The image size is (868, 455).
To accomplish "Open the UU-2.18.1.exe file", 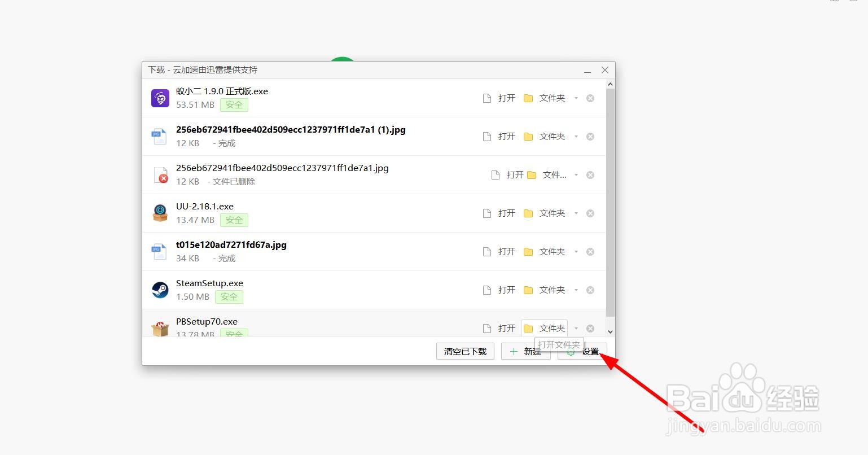I will click(x=499, y=213).
